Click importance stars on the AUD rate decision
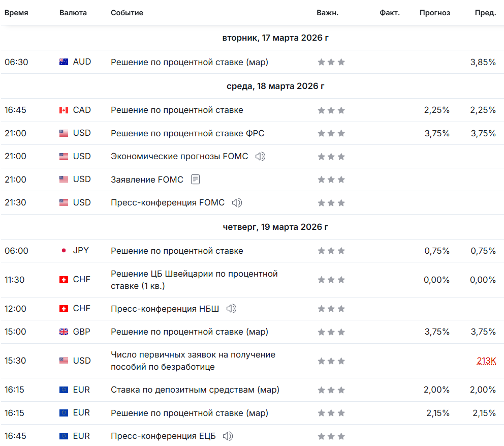This screenshot has height=446, width=504. (331, 62)
